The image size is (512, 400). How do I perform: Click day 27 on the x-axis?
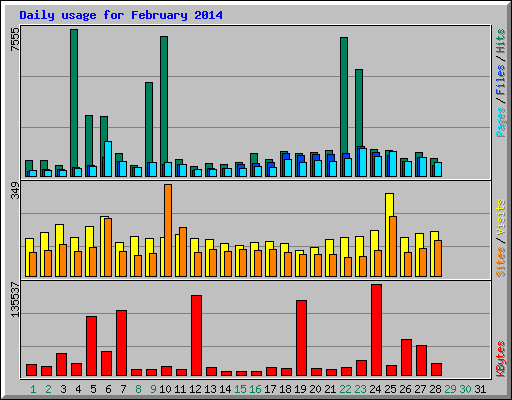coord(420,389)
